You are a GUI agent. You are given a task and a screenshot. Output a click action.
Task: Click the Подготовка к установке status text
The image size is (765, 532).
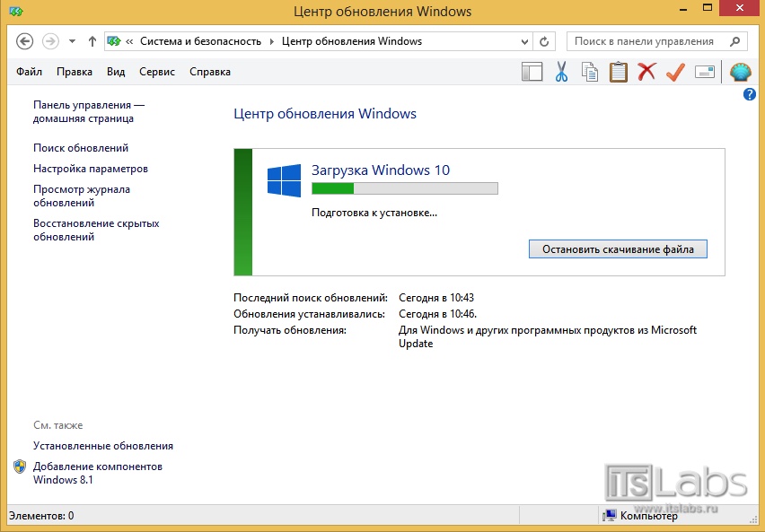point(374,213)
